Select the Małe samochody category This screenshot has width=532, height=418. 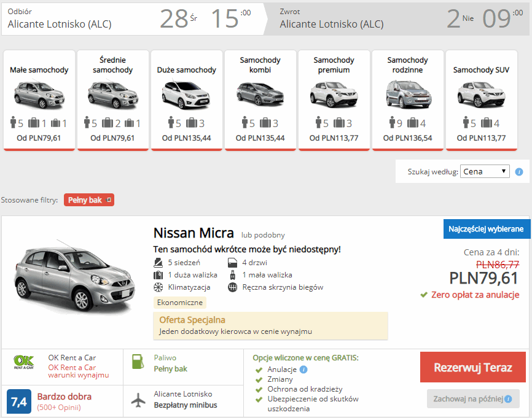click(x=39, y=99)
